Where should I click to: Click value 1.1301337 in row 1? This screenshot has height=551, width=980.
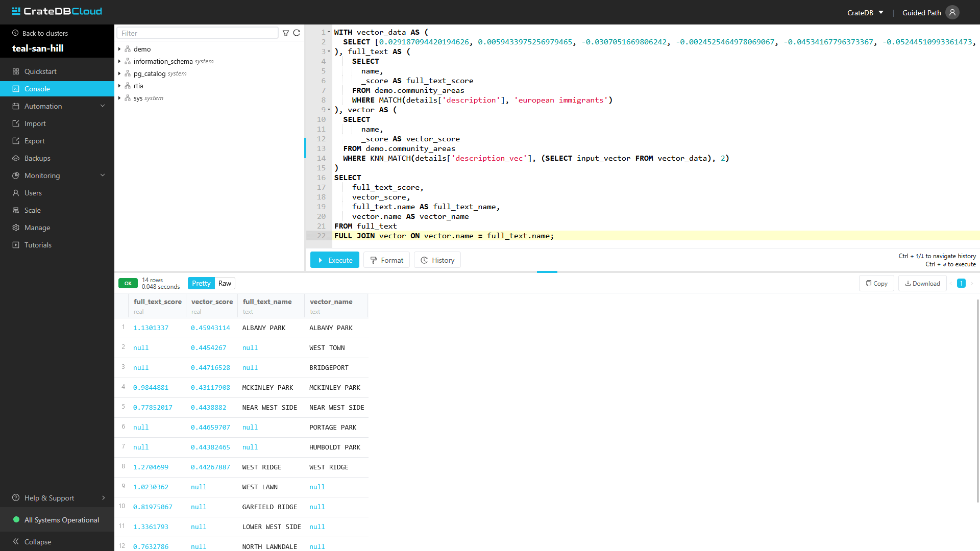[x=151, y=328]
